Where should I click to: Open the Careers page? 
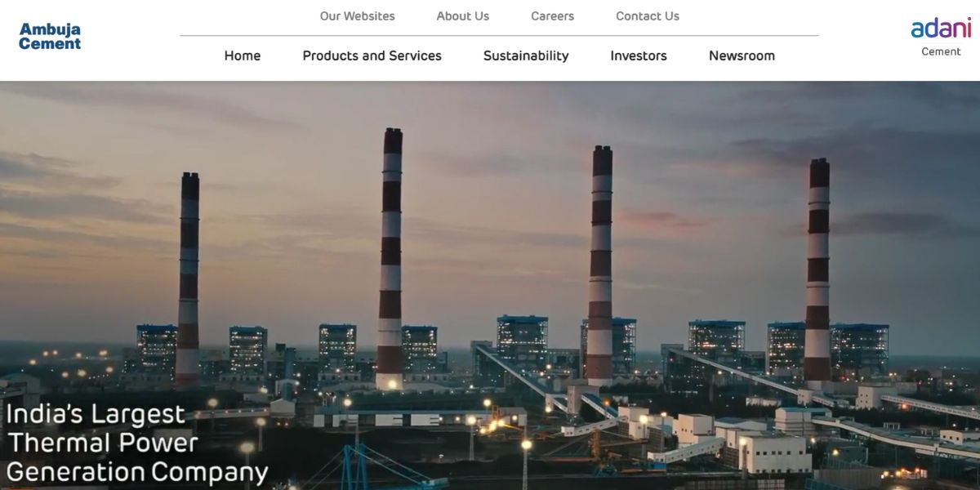(552, 16)
